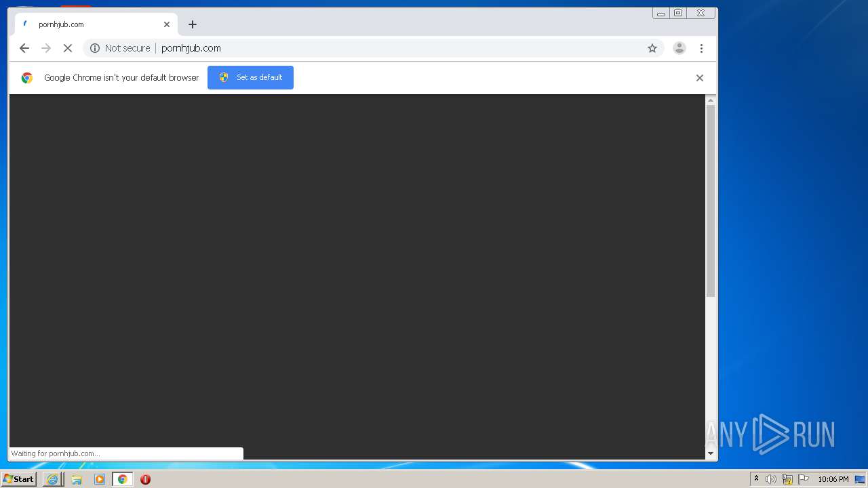
Task: Close the Chrome window
Action: click(x=701, y=13)
